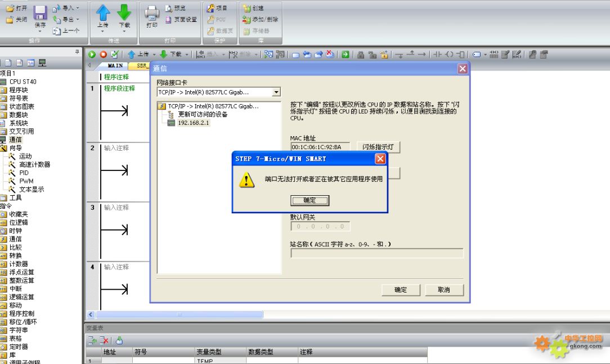Click 确定 in the 通信 dialog

(401, 290)
